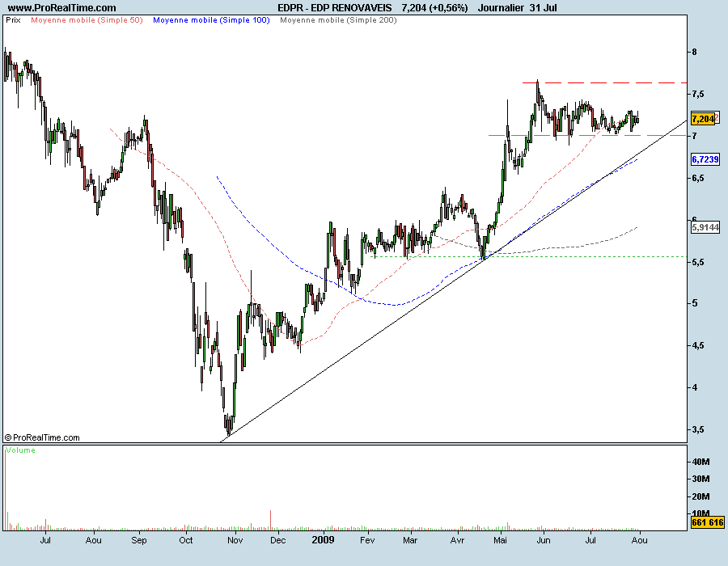Click the Volume panel label
Screen dimensions: 728x566
coord(20,450)
